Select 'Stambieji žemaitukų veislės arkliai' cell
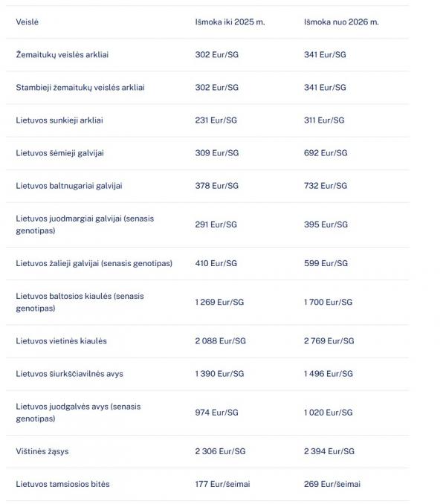The image size is (446, 504). [80, 88]
